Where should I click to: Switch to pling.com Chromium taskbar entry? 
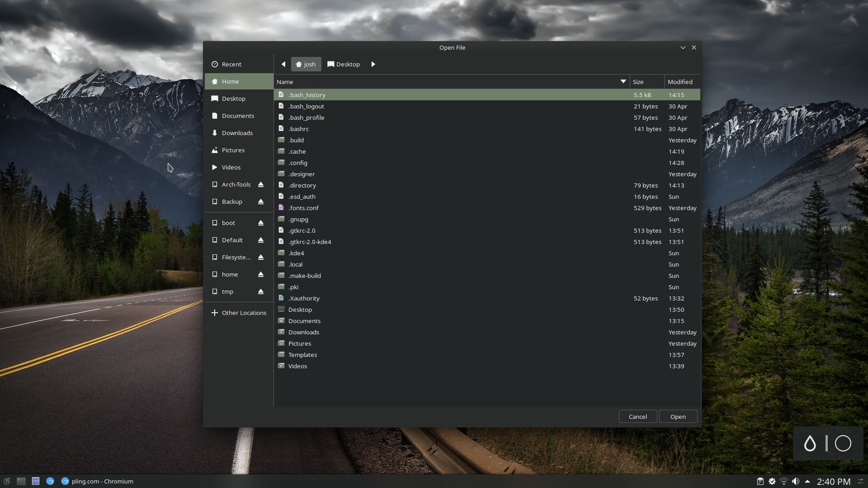click(97, 481)
